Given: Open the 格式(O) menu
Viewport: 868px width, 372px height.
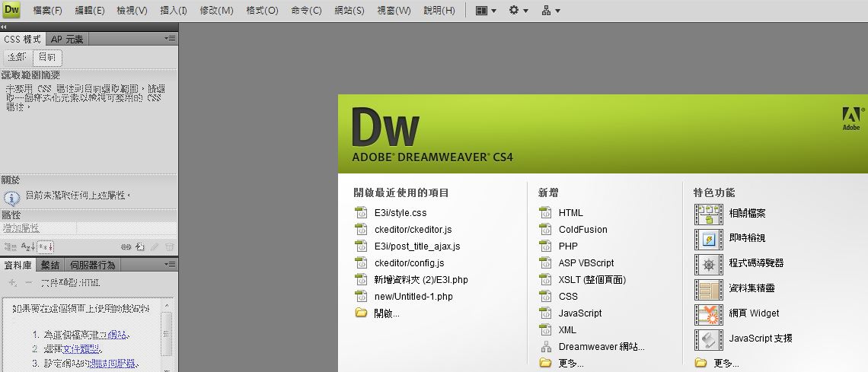Looking at the screenshot, I should [263, 11].
